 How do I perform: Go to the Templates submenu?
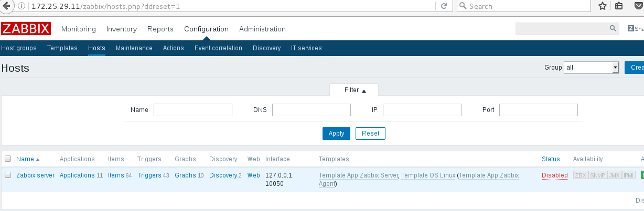pos(62,48)
